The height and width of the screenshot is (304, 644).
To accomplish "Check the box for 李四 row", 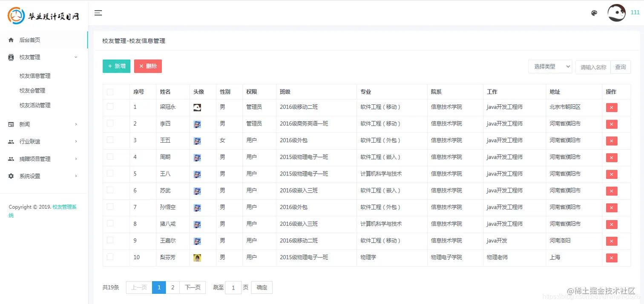I will coord(110,123).
